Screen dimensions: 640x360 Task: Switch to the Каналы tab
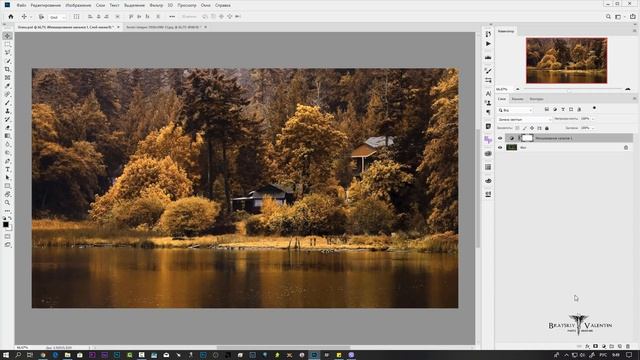pyautogui.click(x=517, y=99)
